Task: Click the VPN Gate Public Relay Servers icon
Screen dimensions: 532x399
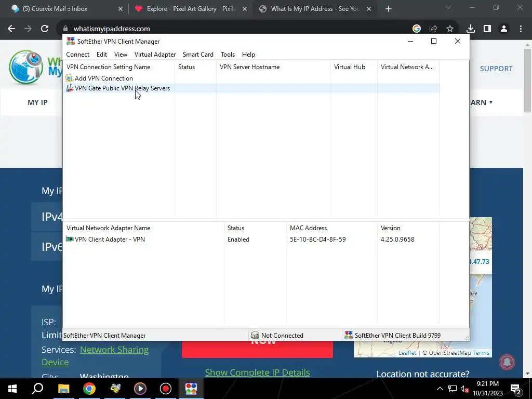Action: click(x=69, y=88)
